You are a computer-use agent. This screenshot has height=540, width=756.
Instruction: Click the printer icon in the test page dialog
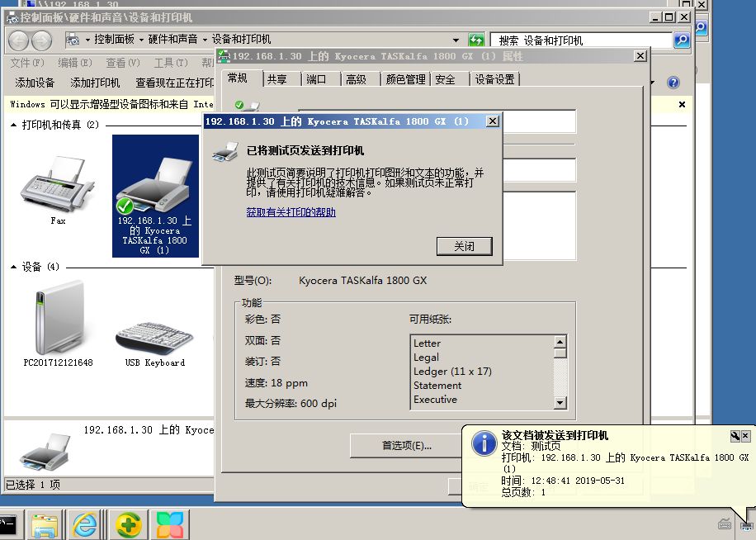(x=225, y=152)
